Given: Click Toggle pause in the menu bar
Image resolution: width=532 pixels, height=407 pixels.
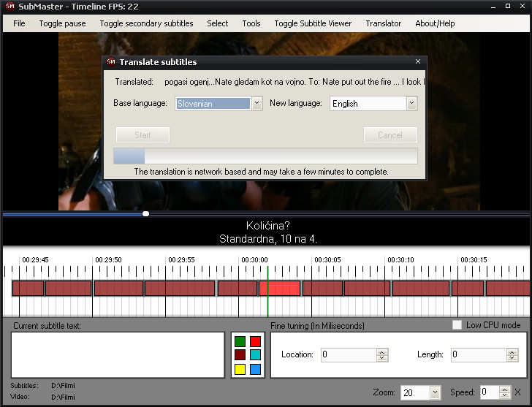Looking at the screenshot, I should pos(62,23).
